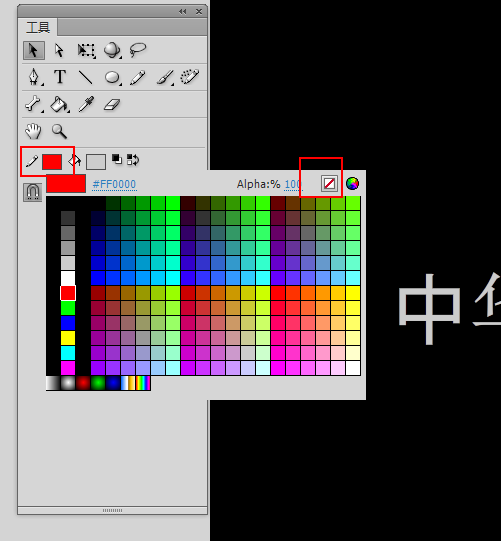Click the gray fill color swatch

(x=96, y=162)
